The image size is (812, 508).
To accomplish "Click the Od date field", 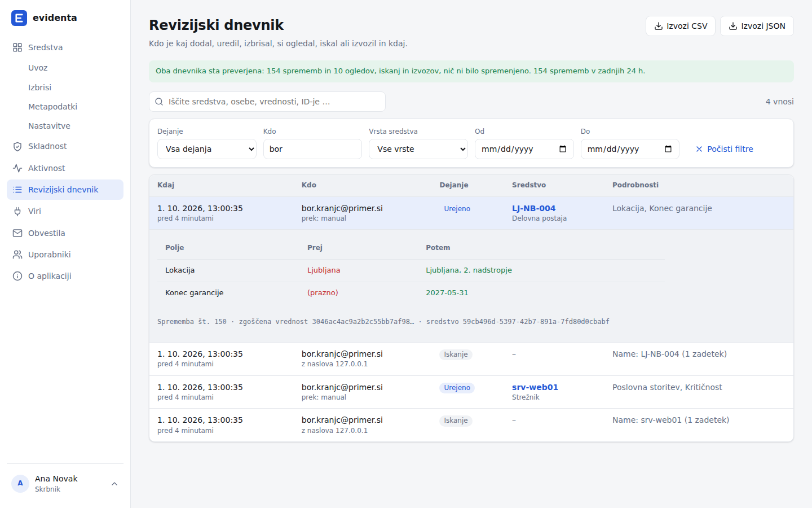I will point(524,149).
